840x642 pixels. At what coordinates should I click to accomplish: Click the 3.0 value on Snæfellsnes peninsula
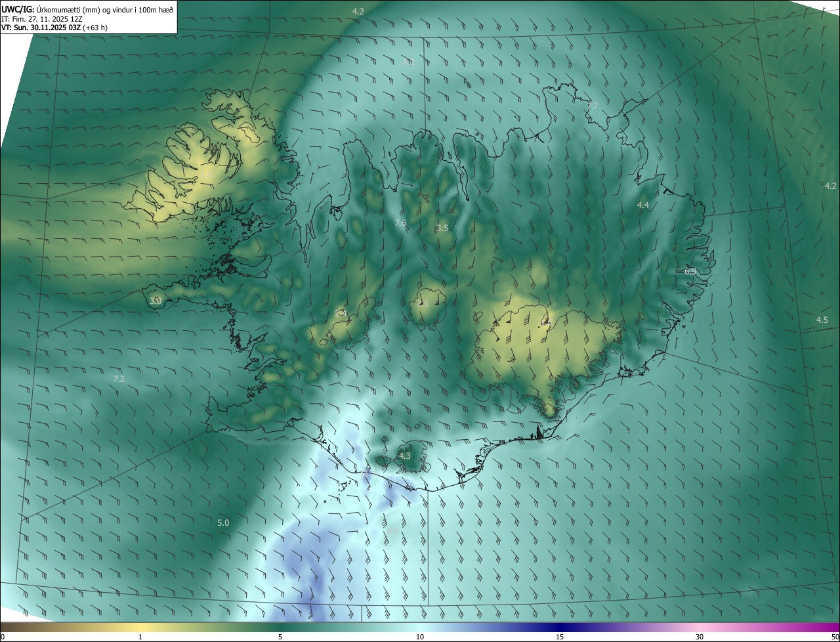coord(156,301)
